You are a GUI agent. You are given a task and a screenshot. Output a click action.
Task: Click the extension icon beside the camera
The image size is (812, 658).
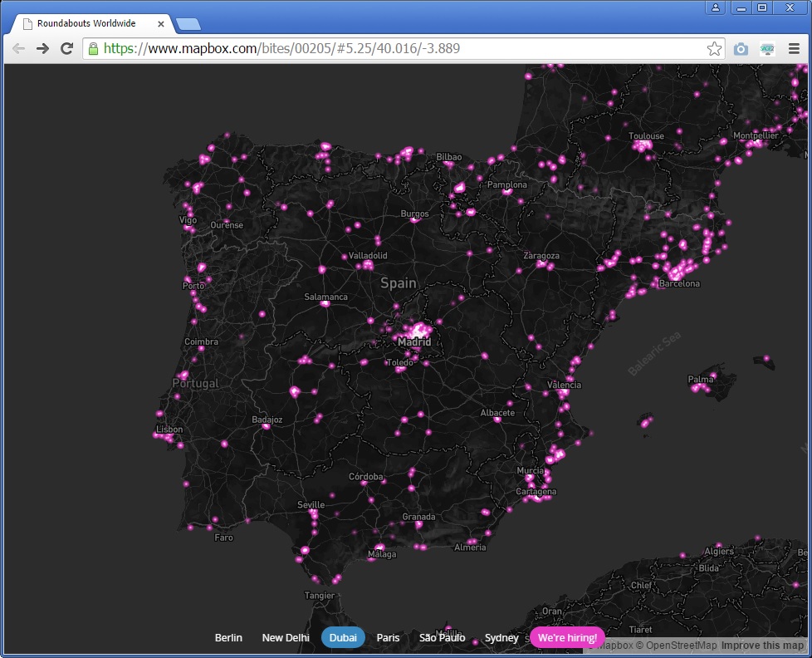pyautogui.click(x=767, y=49)
